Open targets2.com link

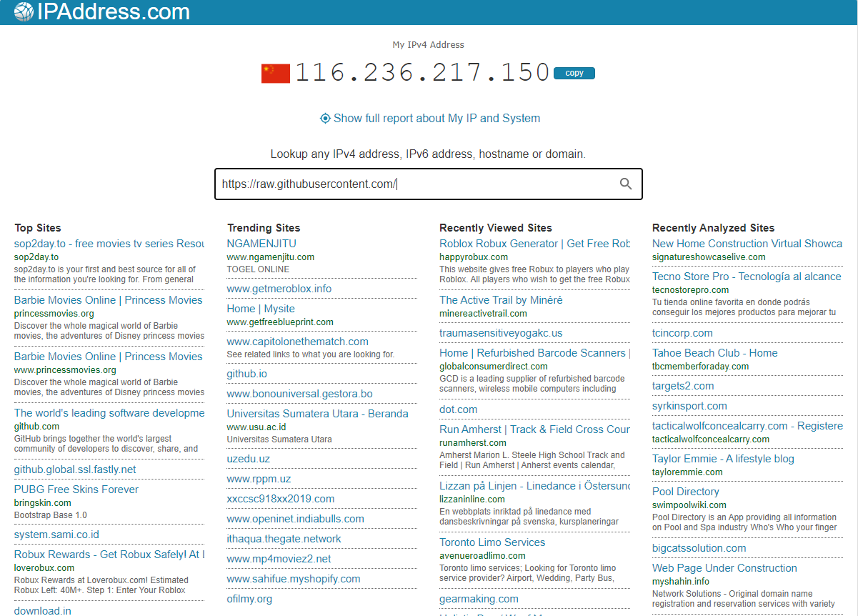coord(683,386)
